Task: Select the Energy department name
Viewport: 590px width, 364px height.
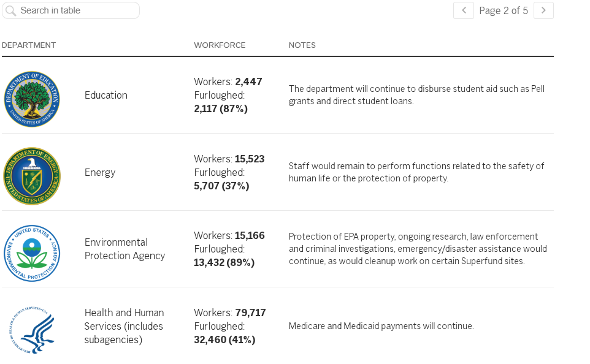Action: (100, 172)
